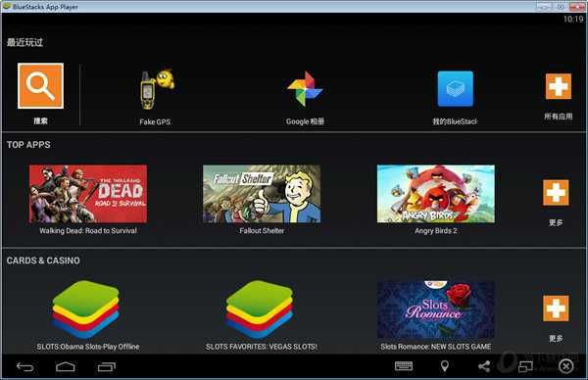Open the recent apps button

coord(107,366)
